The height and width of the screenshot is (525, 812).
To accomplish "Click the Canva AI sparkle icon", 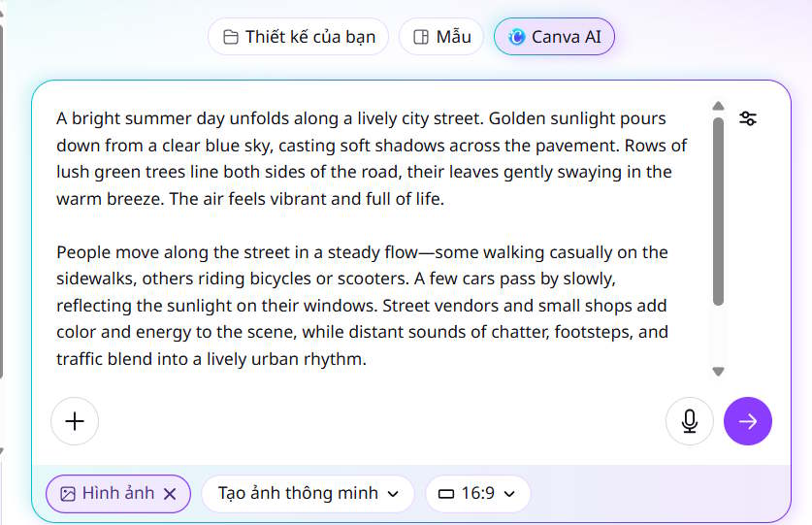I will tap(517, 38).
